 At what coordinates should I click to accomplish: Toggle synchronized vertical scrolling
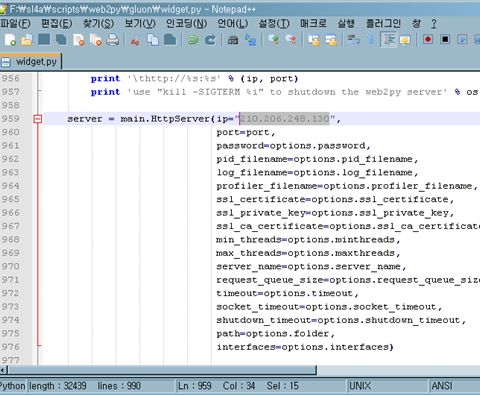(x=313, y=40)
